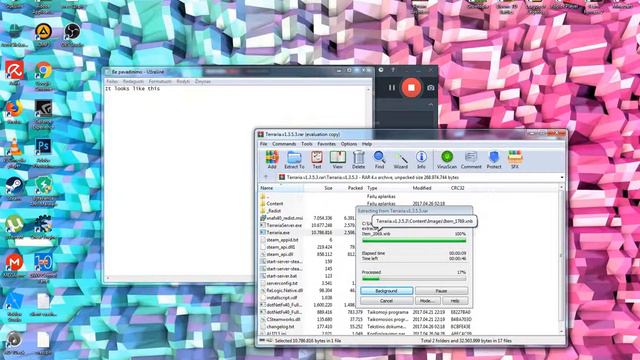Select Terraria.exe in the file list
This screenshot has height=360, width=640.
[x=278, y=232]
